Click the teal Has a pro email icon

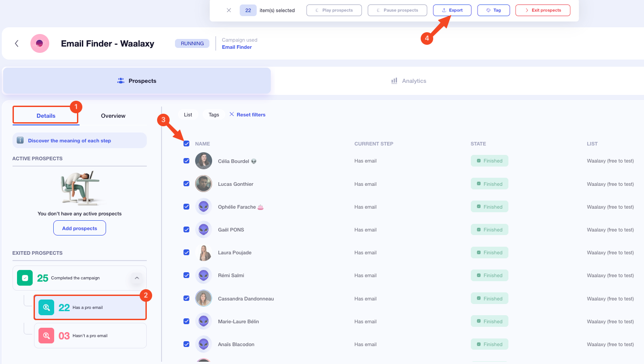tap(47, 308)
